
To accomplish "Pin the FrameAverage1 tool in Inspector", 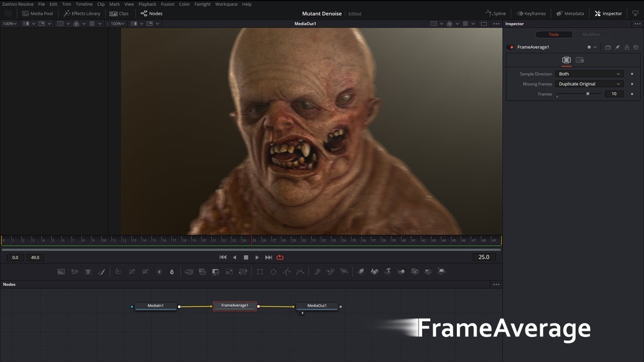I will pyautogui.click(x=617, y=47).
